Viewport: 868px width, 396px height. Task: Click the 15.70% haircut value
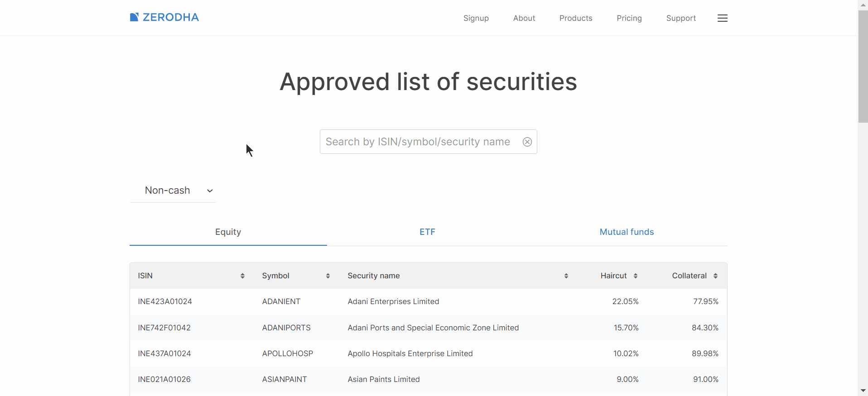tap(626, 328)
